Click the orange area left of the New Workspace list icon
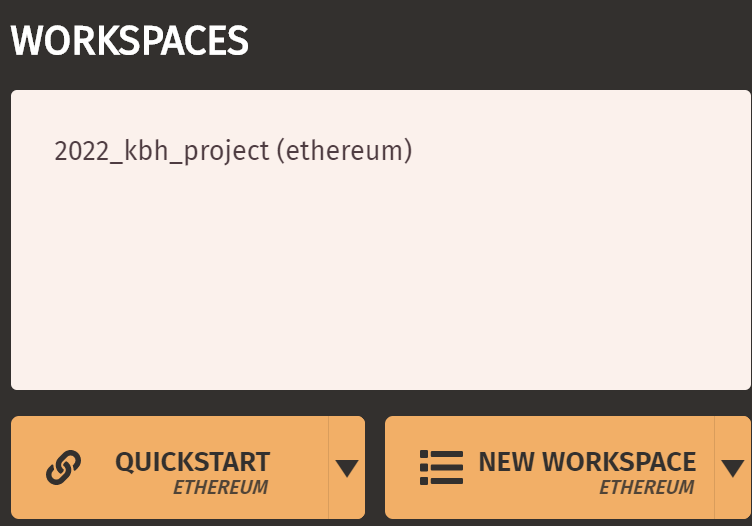Viewport: 752px width, 526px height. [x=402, y=468]
